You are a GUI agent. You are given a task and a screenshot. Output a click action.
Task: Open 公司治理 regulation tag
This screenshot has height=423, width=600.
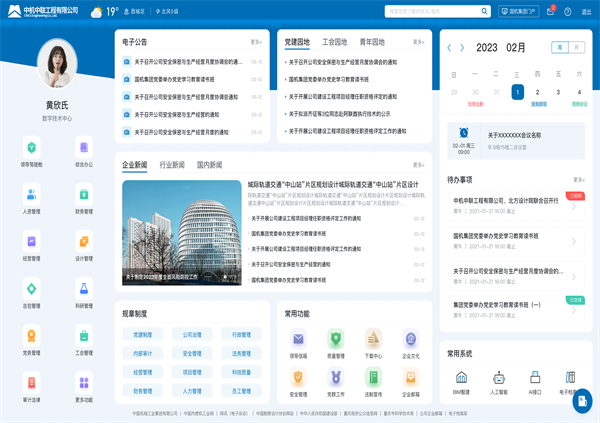192,335
